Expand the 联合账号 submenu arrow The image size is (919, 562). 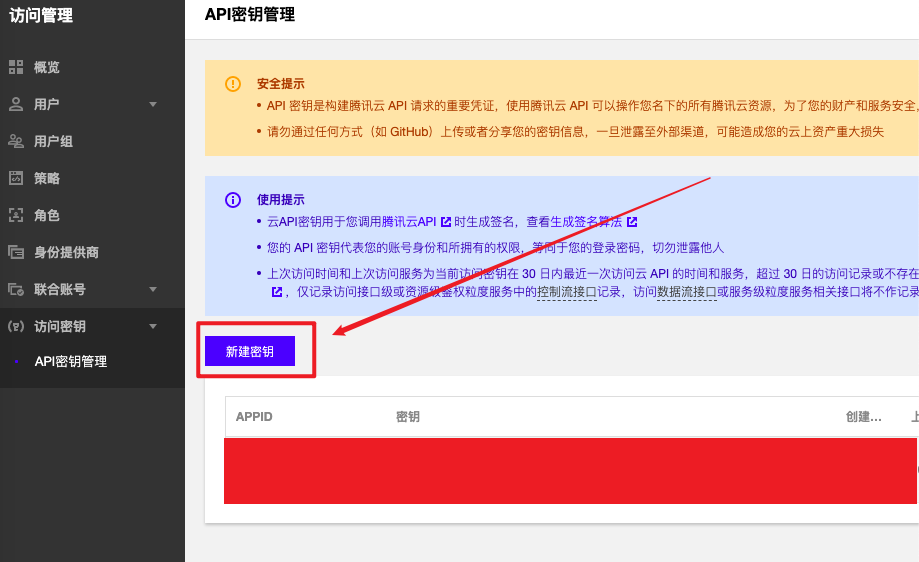click(153, 289)
